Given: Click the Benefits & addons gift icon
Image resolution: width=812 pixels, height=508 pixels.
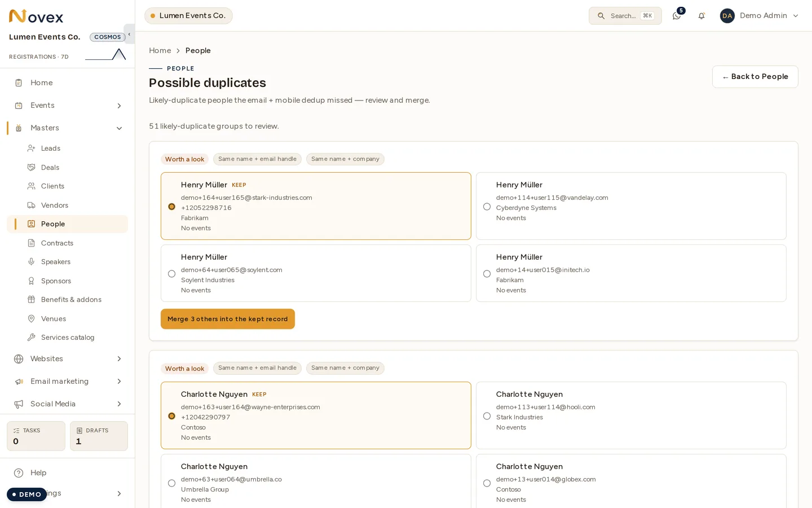Looking at the screenshot, I should pyautogui.click(x=32, y=300).
